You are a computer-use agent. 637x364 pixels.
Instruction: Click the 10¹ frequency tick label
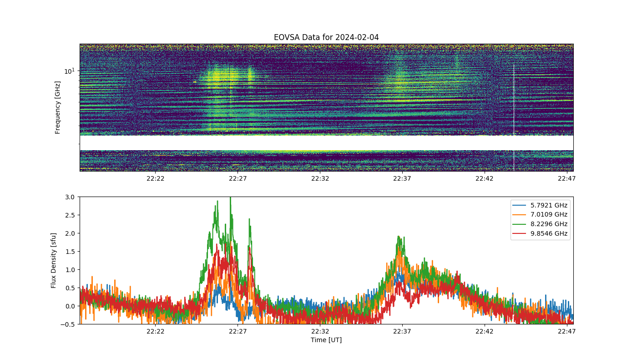[69, 71]
